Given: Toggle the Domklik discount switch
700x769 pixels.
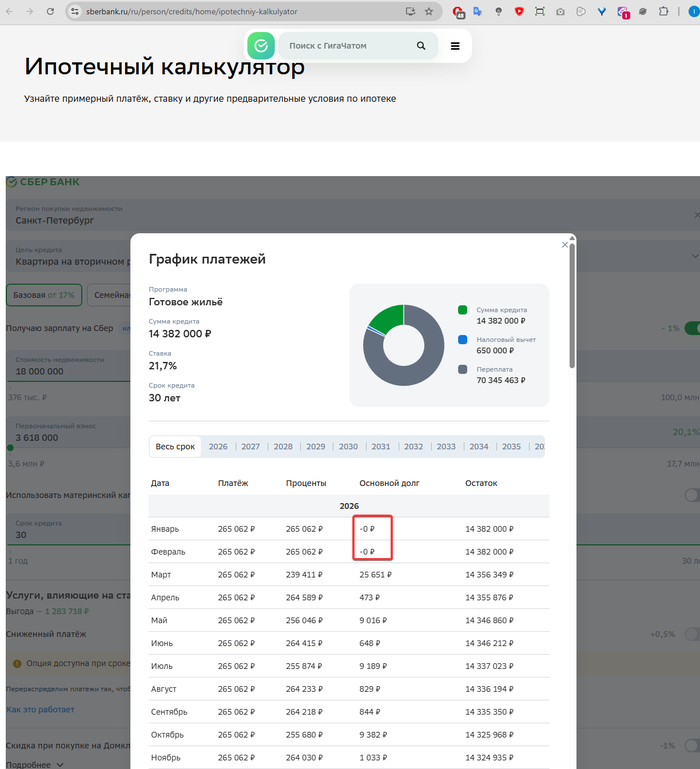Looking at the screenshot, I should point(692,745).
